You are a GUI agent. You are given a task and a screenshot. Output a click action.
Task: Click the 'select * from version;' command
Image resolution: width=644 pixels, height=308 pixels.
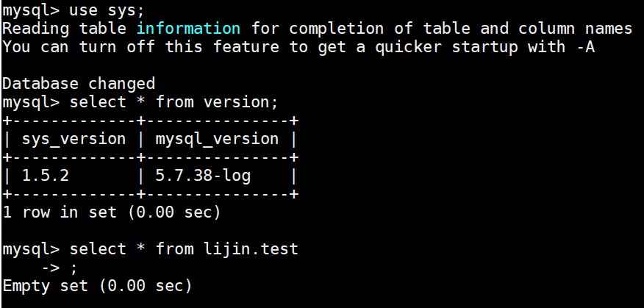click(x=173, y=102)
